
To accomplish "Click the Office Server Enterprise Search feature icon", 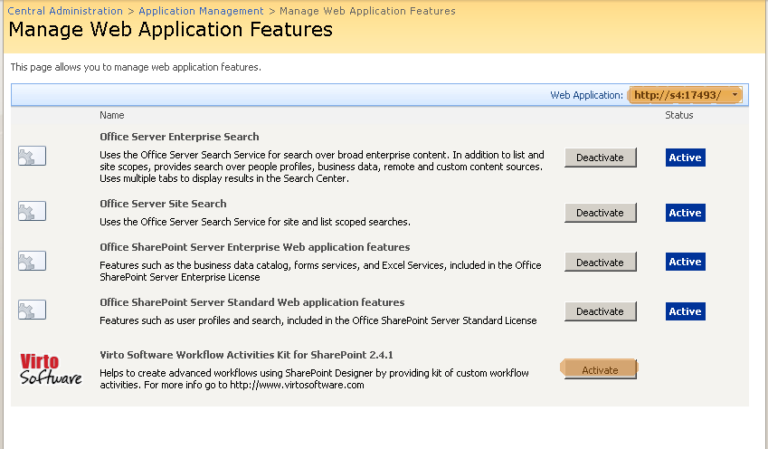I will [32, 156].
